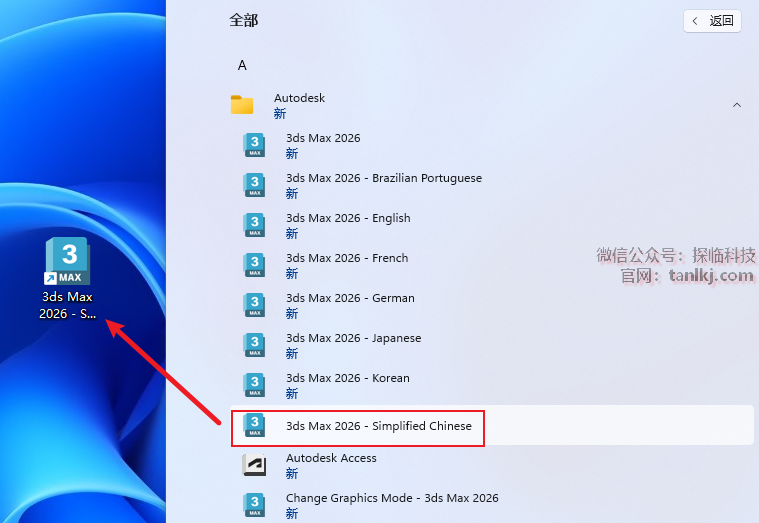Click icon for Brazilian Portuguese 3ds Max
Screen dimensions: 759x523
click(x=255, y=185)
